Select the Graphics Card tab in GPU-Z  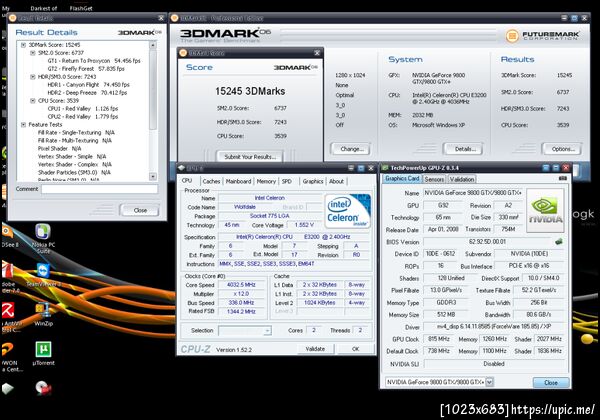click(402, 179)
